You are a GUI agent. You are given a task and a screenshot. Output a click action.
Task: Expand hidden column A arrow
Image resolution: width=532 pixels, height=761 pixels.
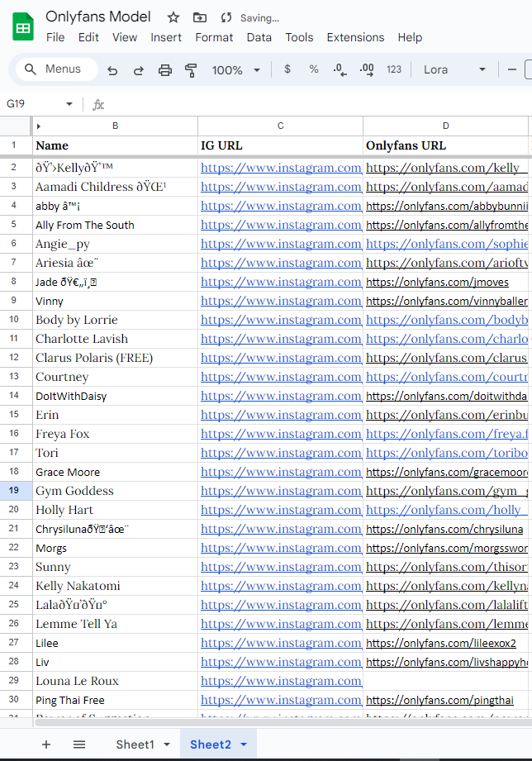(38, 126)
